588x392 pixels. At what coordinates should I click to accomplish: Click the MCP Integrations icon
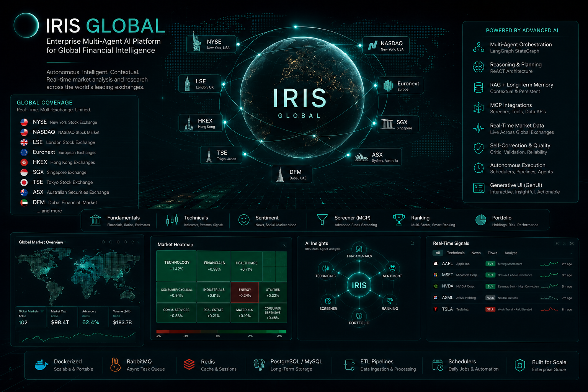(479, 108)
